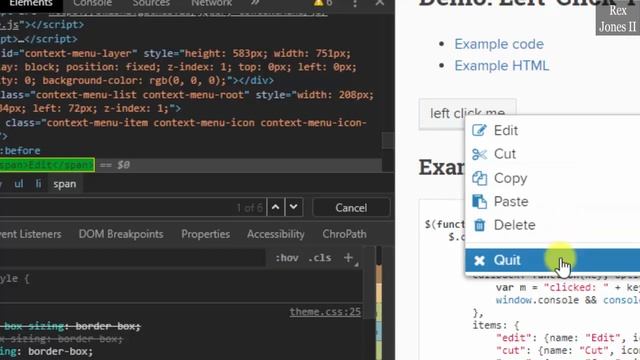Click the DevTools warning triangle icon
The height and width of the screenshot is (360, 640).
click(318, 3)
